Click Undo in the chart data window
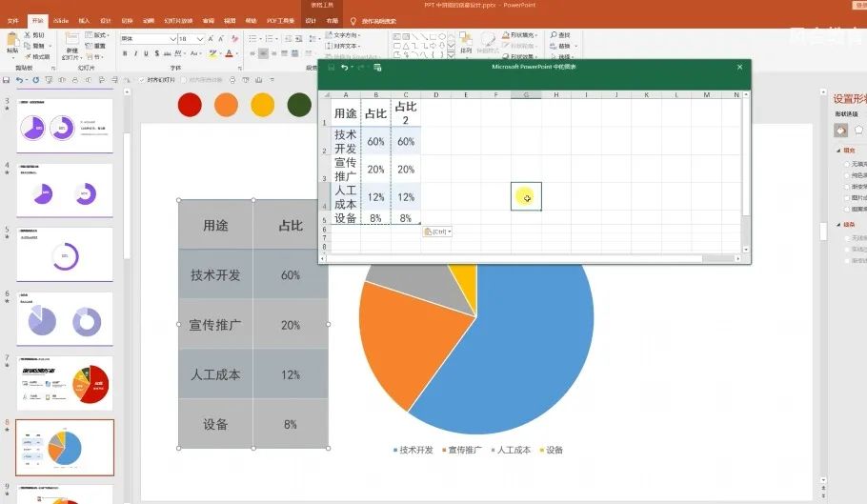Screen dimensions: 867x504 click(x=345, y=67)
